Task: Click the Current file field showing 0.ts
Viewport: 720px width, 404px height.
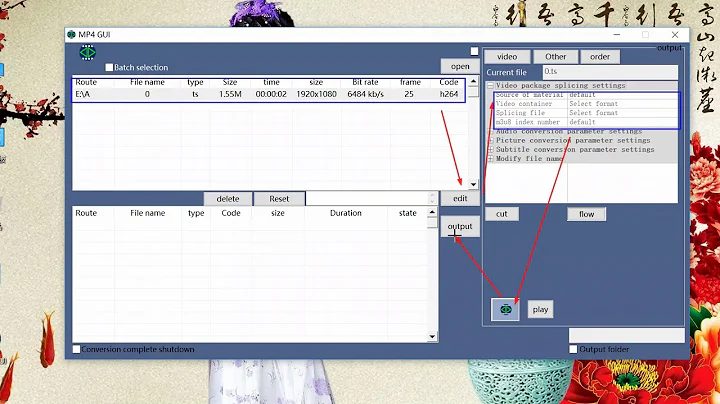Action: point(610,72)
